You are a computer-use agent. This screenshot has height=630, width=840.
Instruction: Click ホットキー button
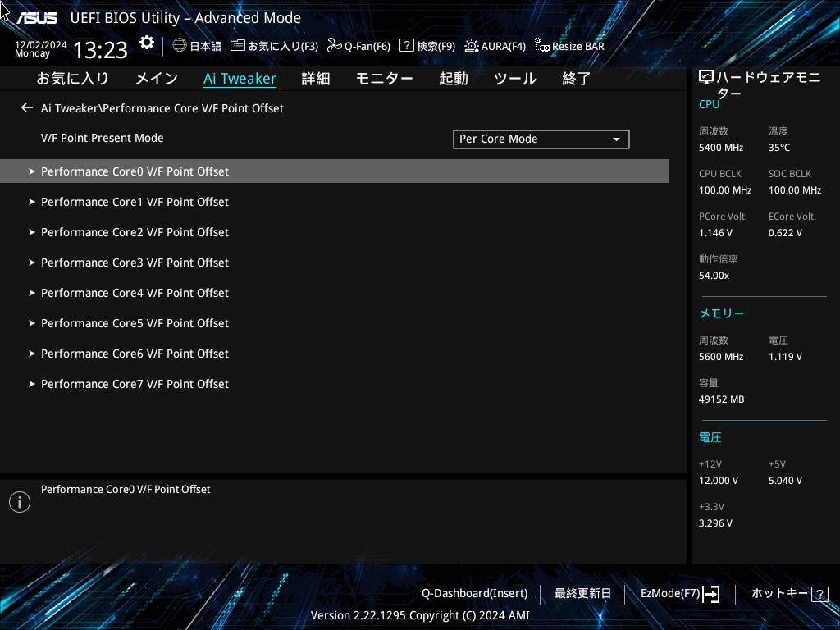click(779, 593)
